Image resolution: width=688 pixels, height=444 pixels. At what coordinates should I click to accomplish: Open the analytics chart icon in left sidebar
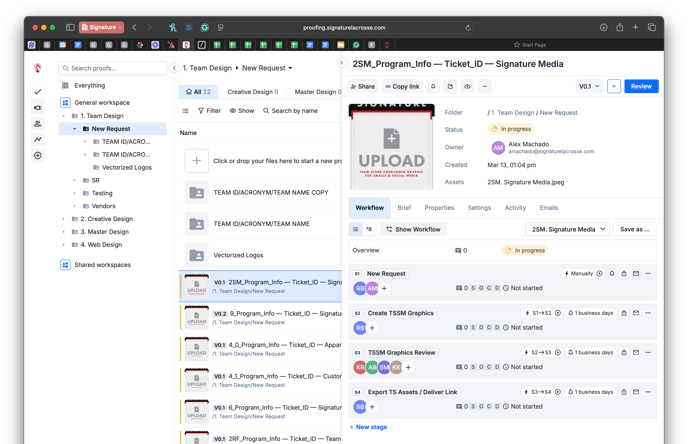[38, 140]
